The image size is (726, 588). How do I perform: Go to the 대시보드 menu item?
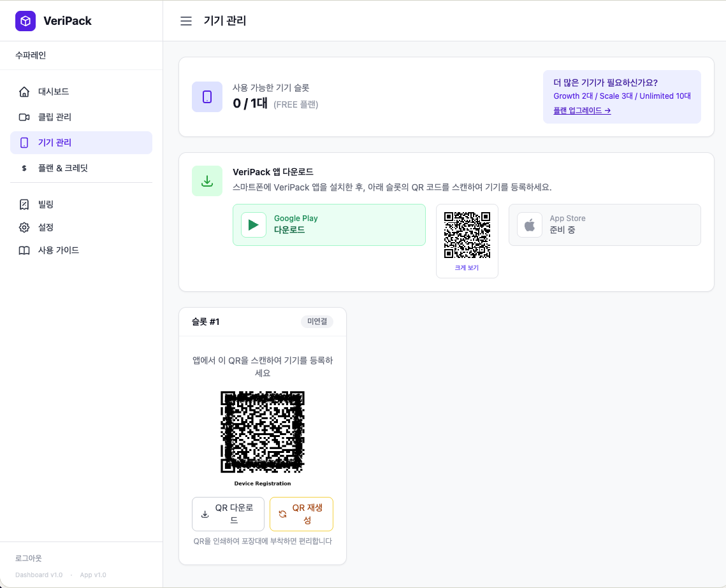click(54, 92)
